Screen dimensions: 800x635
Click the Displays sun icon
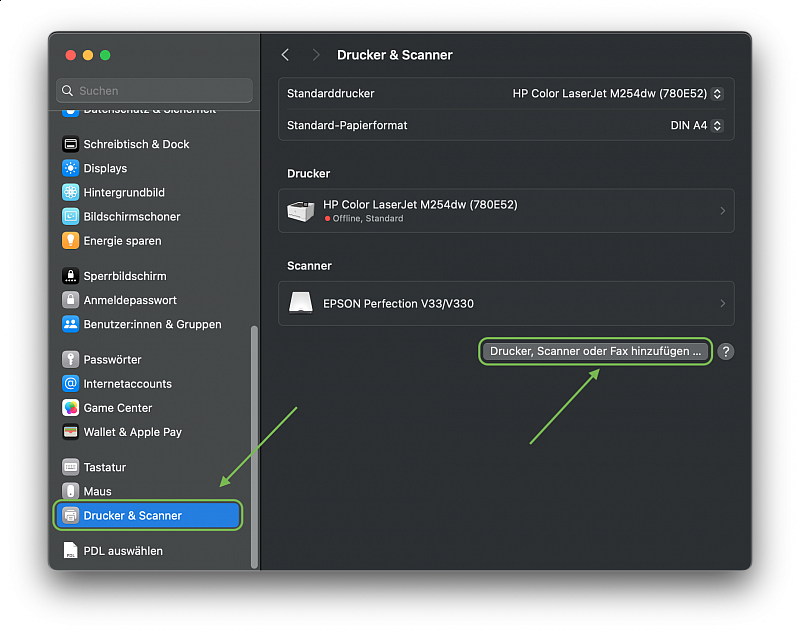(70, 168)
